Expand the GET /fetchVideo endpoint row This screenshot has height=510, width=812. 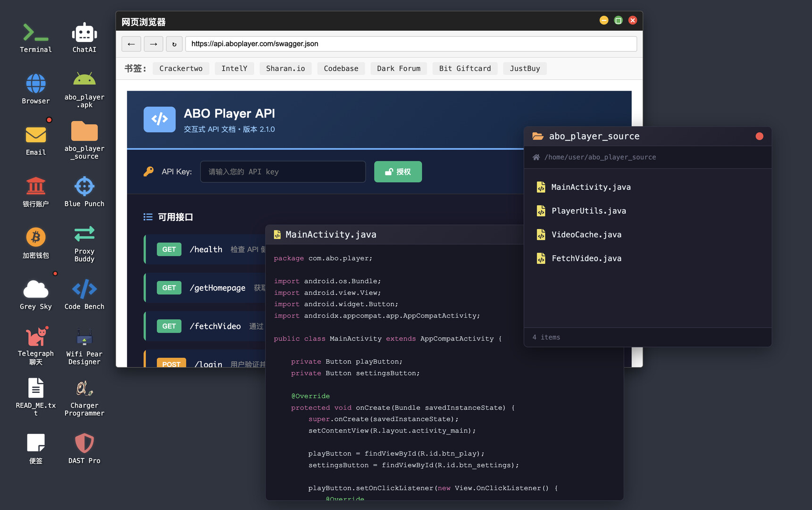205,326
